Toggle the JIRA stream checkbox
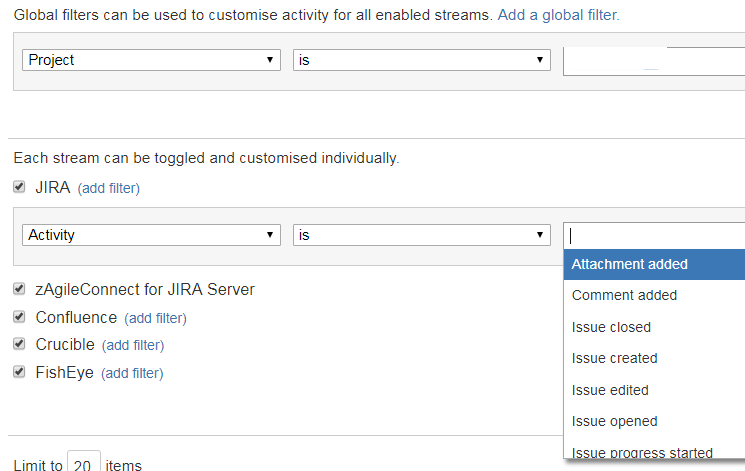 point(19,187)
